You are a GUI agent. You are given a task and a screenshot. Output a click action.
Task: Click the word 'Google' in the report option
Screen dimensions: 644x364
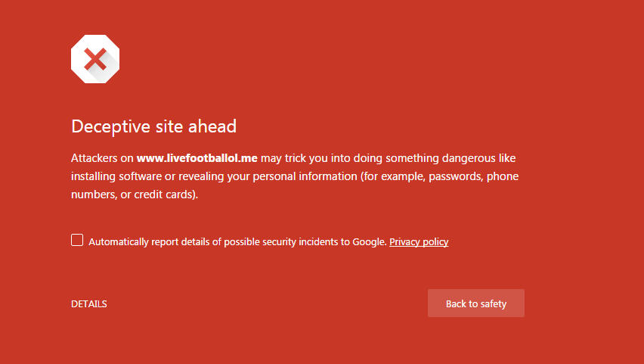pos(369,242)
